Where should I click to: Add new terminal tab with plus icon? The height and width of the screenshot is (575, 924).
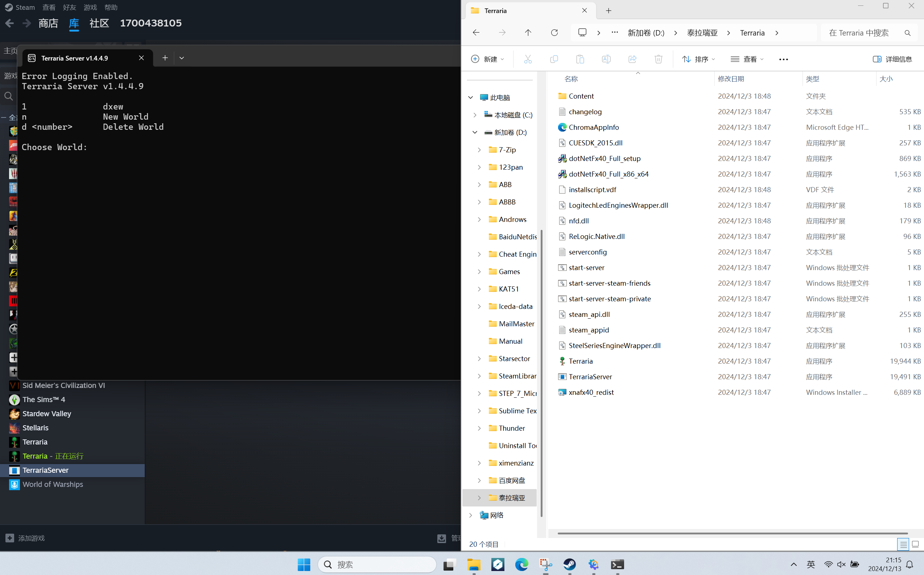165,58
